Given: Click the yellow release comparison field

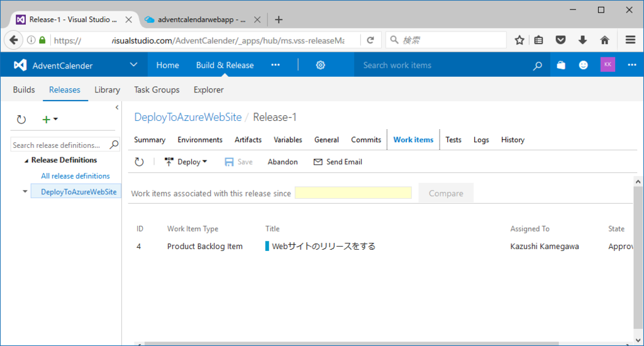Looking at the screenshot, I should point(353,193).
